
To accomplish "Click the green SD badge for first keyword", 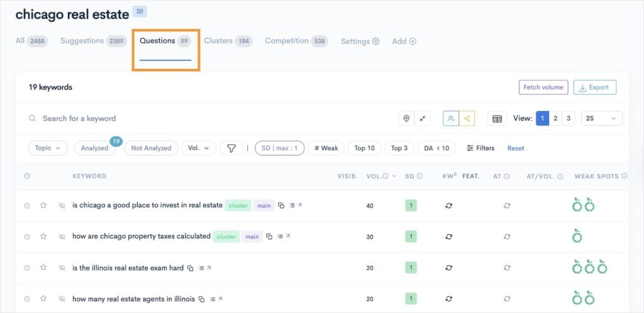I will (x=411, y=205).
